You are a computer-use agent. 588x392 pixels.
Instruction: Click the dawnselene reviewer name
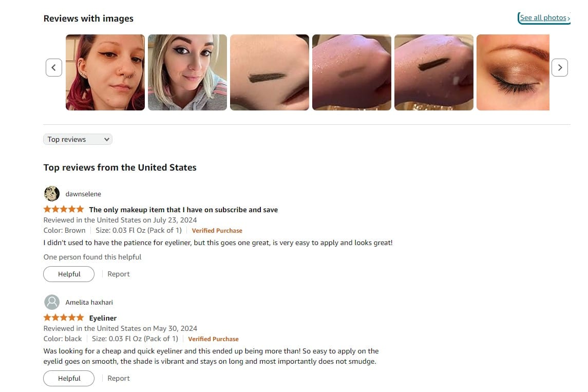[x=83, y=194]
